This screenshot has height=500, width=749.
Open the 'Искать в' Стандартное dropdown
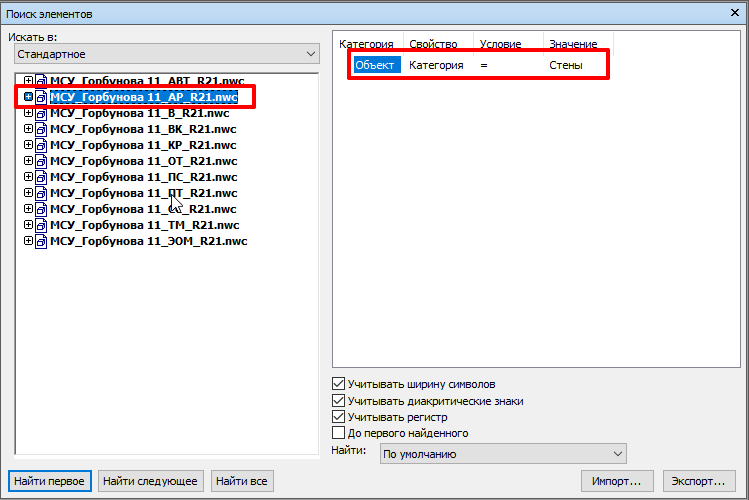point(163,53)
